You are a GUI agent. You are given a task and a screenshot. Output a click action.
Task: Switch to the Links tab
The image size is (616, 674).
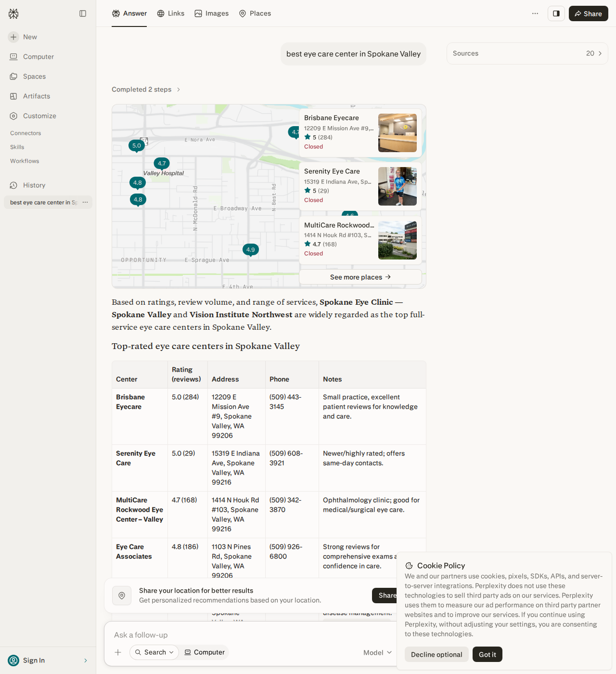(x=171, y=13)
